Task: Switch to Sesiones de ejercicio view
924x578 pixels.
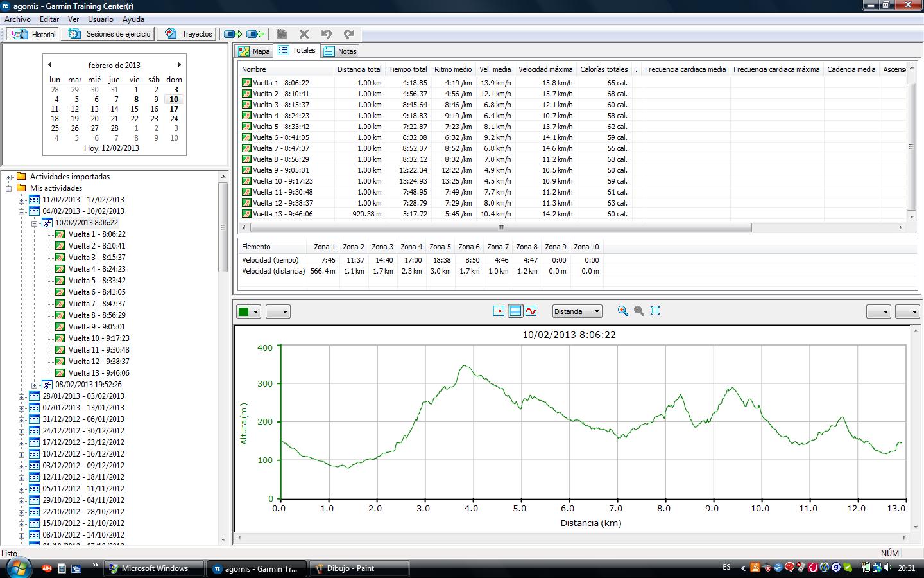Action: click(110, 34)
